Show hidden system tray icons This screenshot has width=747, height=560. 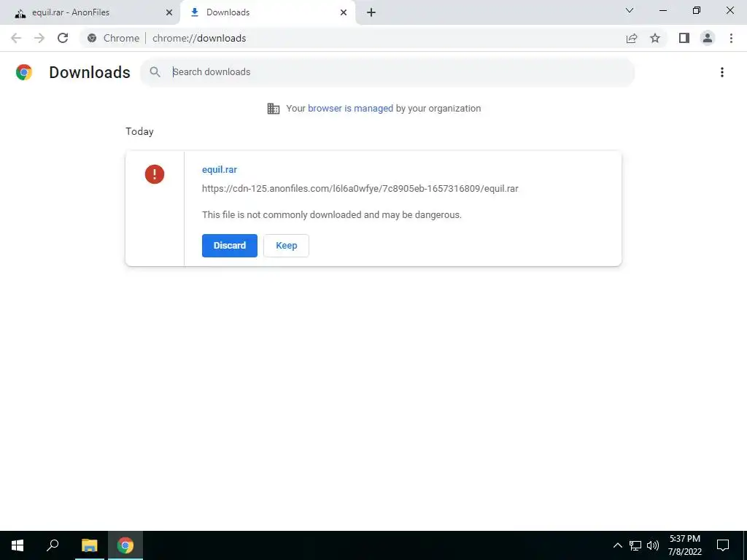coord(617,545)
